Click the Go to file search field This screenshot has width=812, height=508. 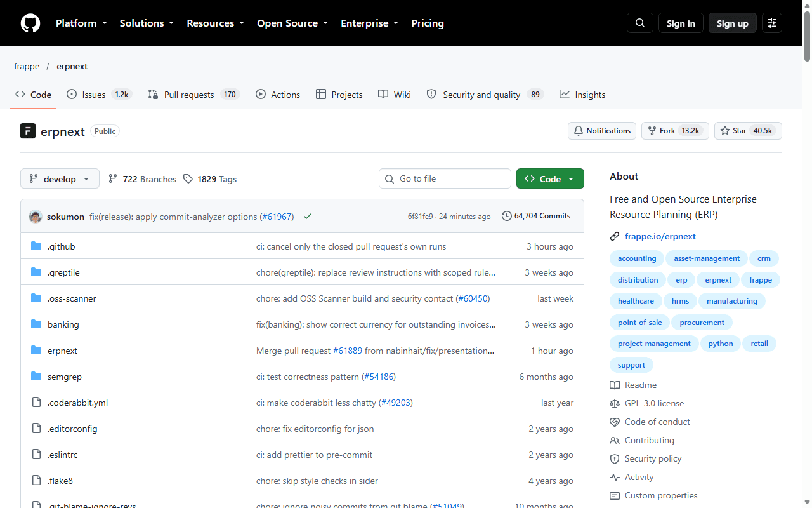445,178
